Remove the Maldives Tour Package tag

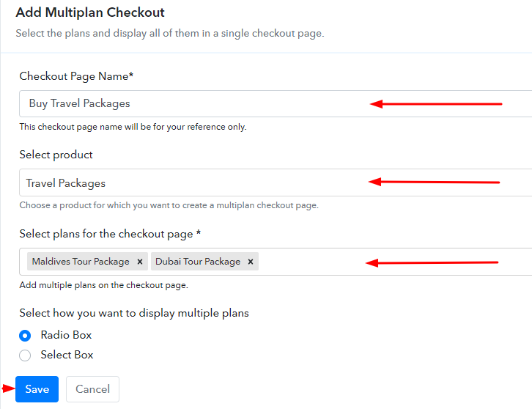point(140,262)
